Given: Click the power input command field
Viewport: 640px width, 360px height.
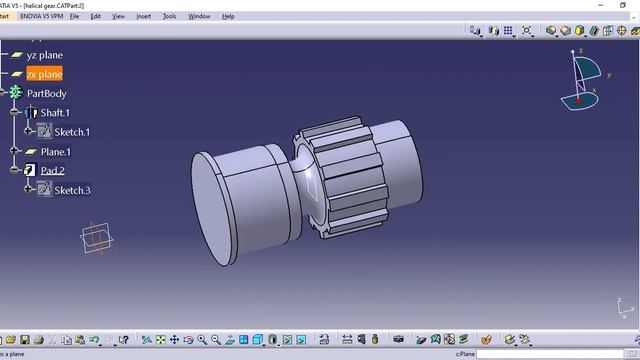Looking at the screenshot, I should pyautogui.click(x=550, y=354).
